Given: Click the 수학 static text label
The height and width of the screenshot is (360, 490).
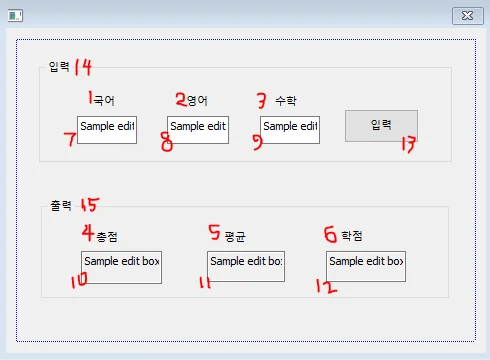Looking at the screenshot, I should [286, 100].
